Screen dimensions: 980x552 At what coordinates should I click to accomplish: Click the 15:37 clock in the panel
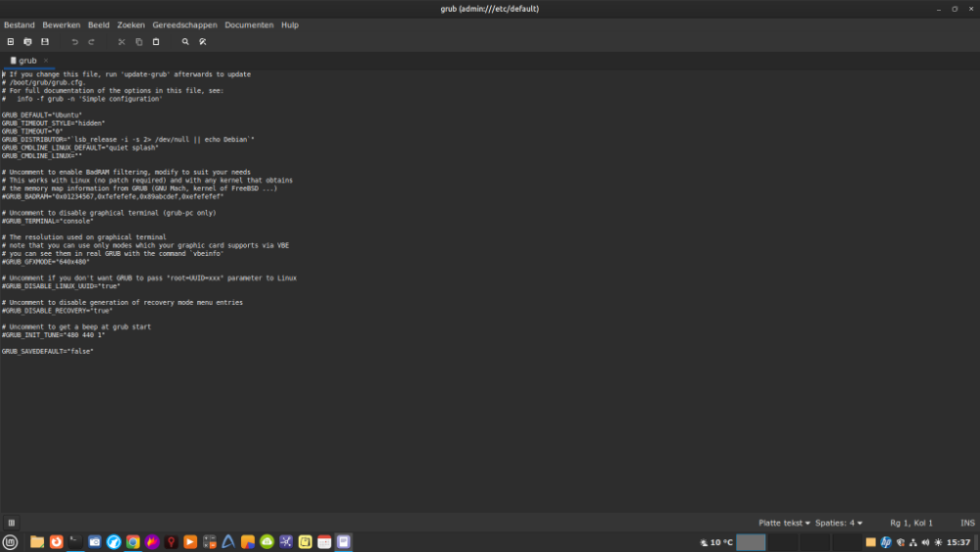[x=958, y=542]
